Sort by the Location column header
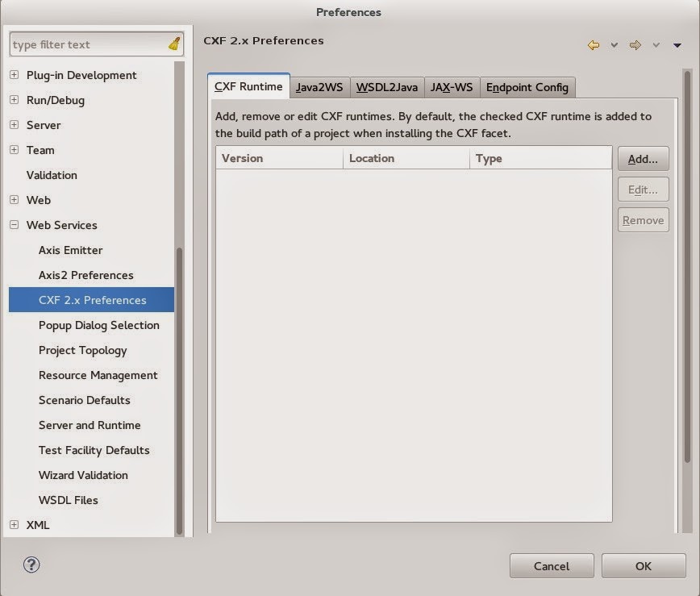700x596 pixels. [406, 158]
